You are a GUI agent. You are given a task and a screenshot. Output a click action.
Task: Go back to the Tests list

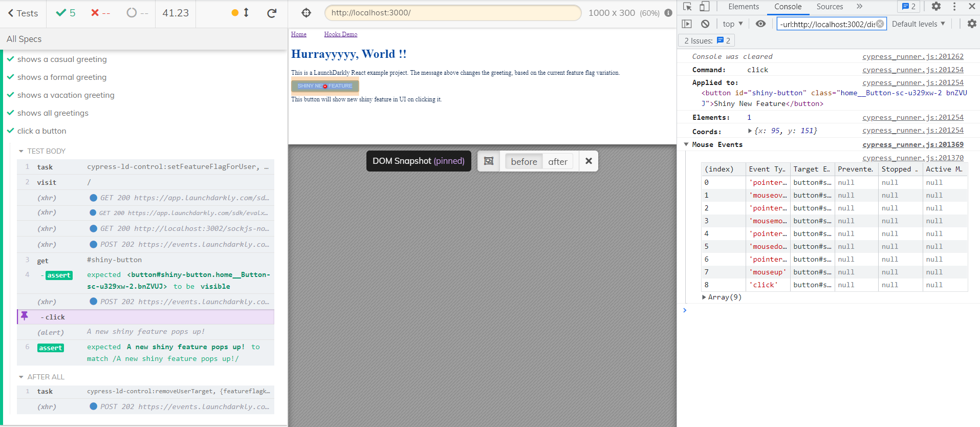pos(23,13)
